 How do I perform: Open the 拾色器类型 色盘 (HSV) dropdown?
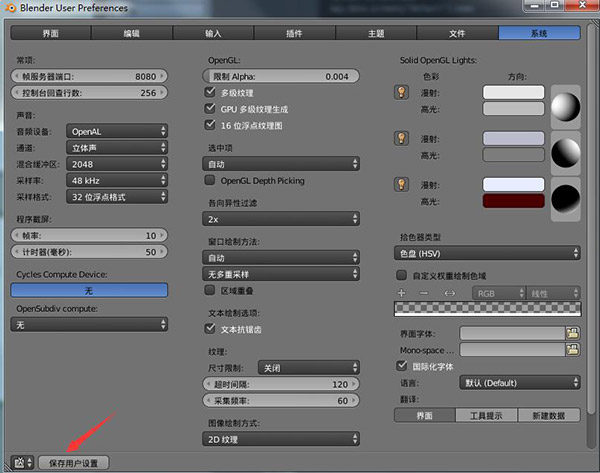pos(484,254)
